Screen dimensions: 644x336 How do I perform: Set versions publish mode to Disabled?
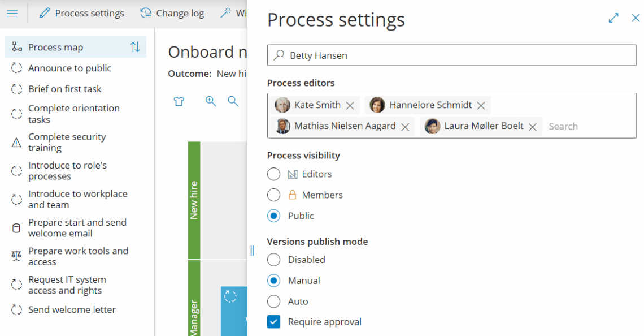(274, 260)
